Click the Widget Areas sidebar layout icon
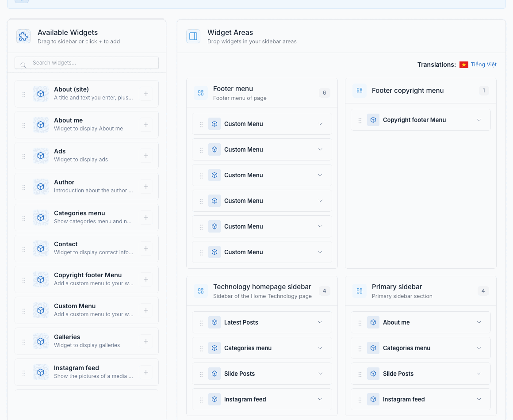This screenshot has height=420, width=513. point(193,36)
